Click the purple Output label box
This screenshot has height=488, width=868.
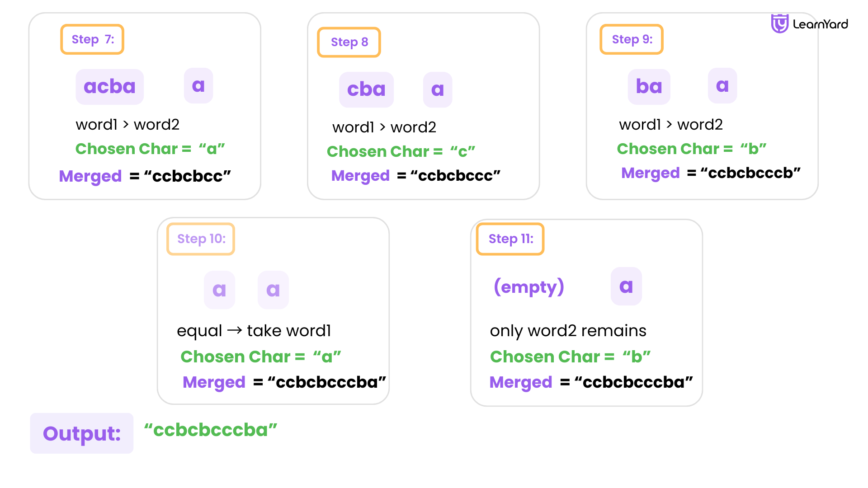pyautogui.click(x=82, y=433)
